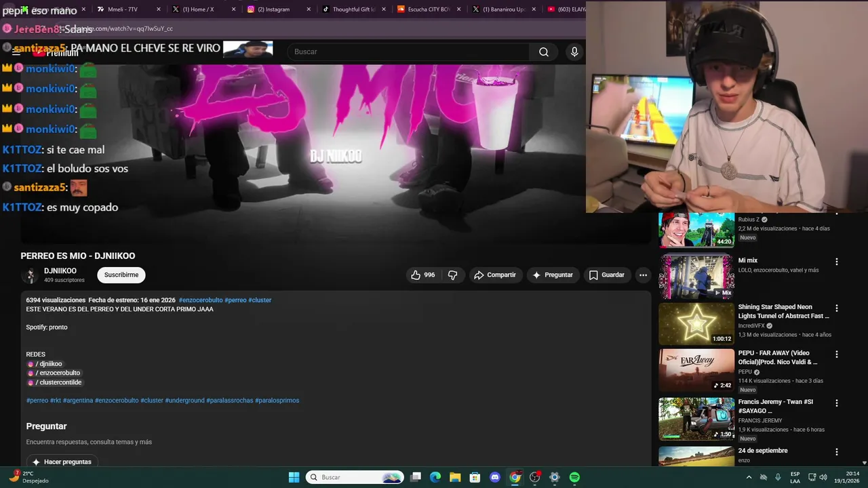The height and width of the screenshot is (488, 868).
Task: Like the video with 996 likes
Action: point(422,275)
